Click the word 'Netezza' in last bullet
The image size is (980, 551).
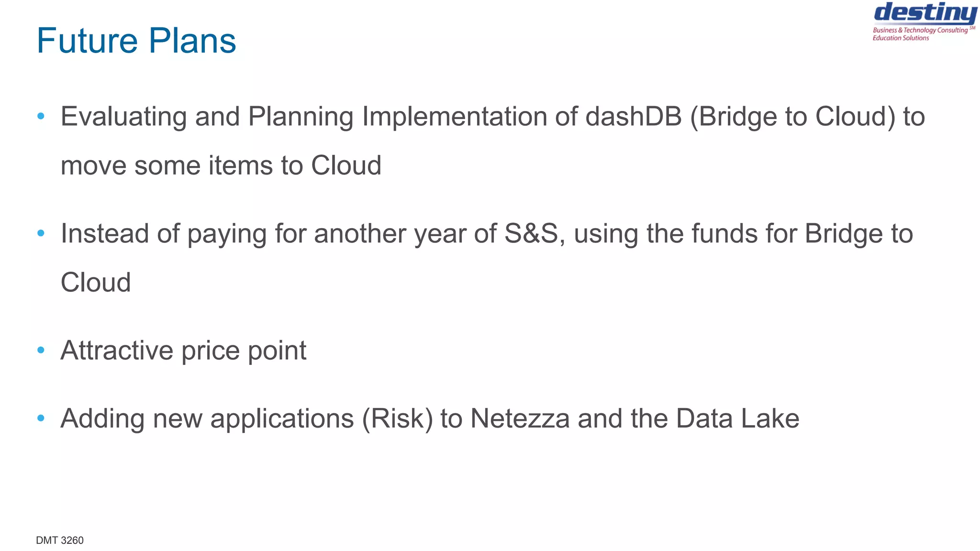(x=520, y=419)
